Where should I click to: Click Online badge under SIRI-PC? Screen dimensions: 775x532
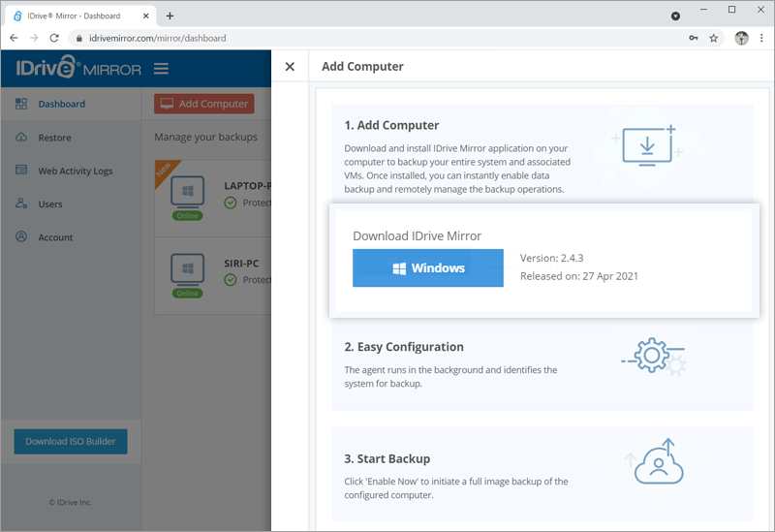(x=187, y=294)
